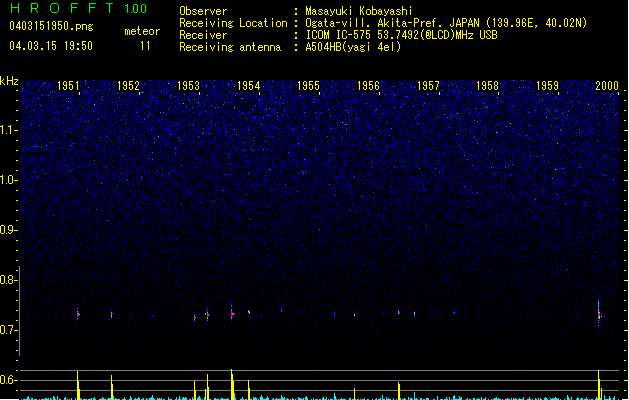
Task: Click the 1955 time axis label
Action: point(308,85)
